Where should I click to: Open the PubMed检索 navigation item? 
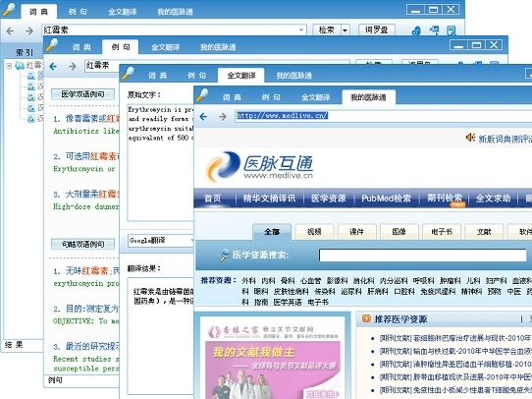[x=386, y=199]
